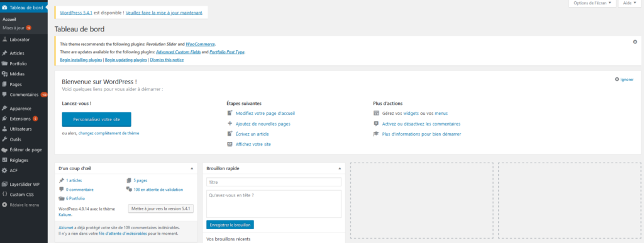This screenshot has width=644, height=243.
Task: Open the Commentaires menu label
Action: 24,95
